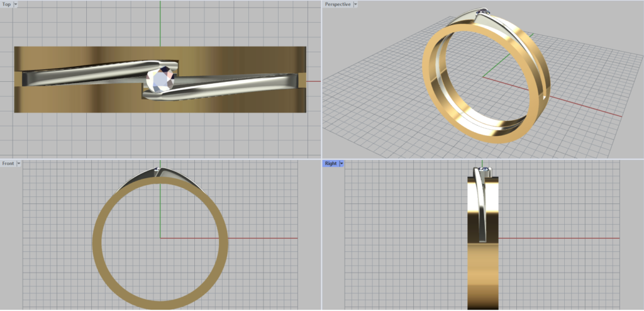Click the left silver prong in Top view
This screenshot has height=311, width=644.
(x=82, y=74)
